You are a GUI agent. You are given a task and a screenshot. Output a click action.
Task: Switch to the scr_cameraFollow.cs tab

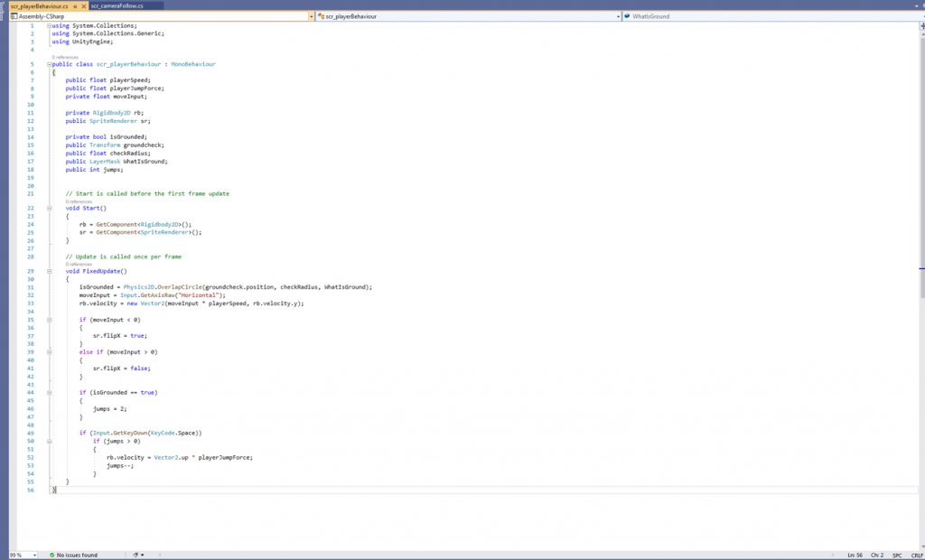[x=117, y=5]
